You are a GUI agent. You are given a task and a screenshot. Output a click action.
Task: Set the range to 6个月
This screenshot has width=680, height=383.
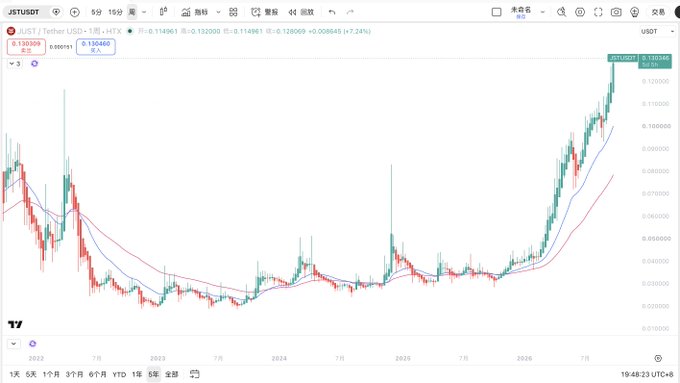click(x=98, y=374)
